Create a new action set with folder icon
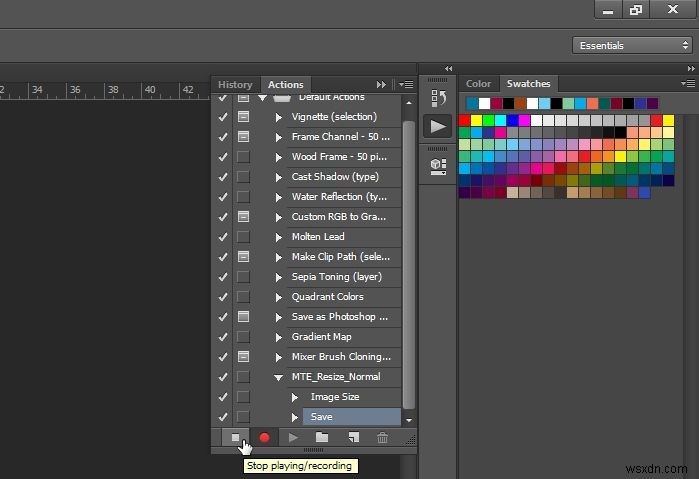This screenshot has height=479, width=699. click(322, 438)
